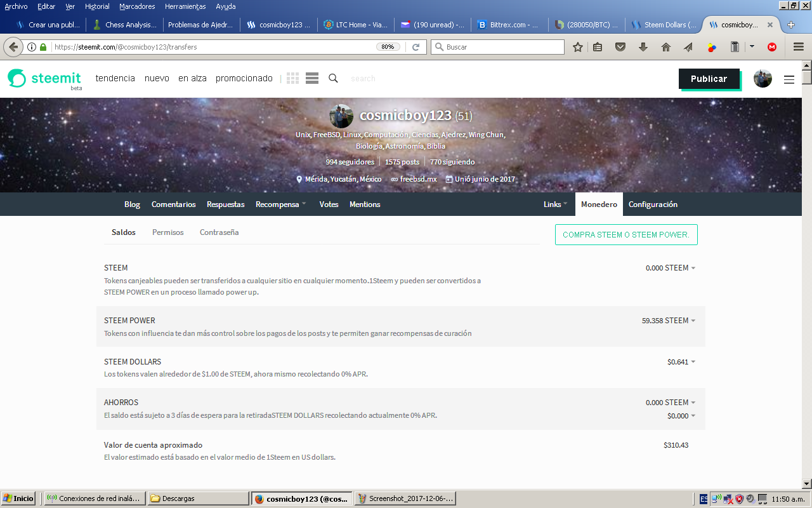The image size is (812, 508).
Task: Click the Pocket icon in toolbar
Action: point(620,47)
